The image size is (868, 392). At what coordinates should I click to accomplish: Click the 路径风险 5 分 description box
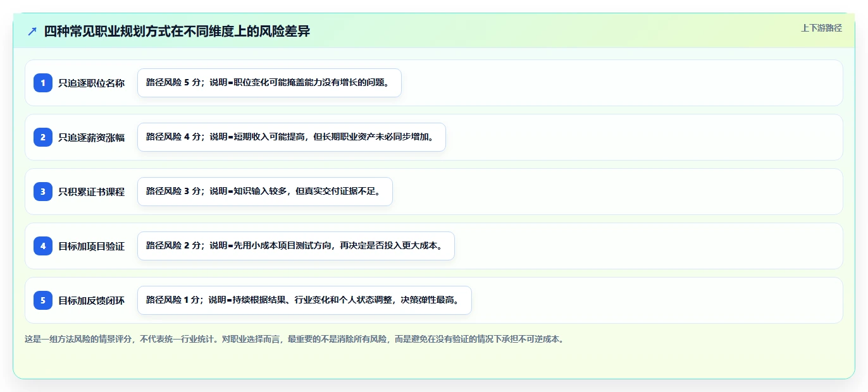pyautogui.click(x=270, y=83)
